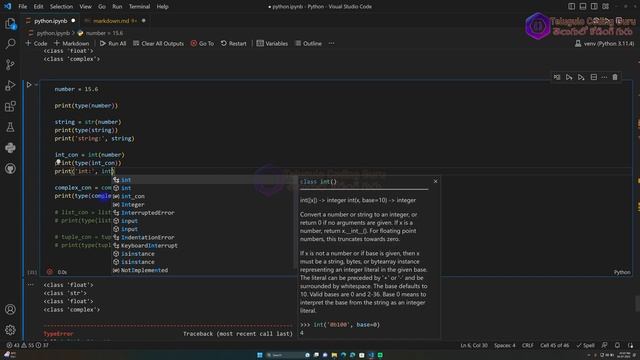Execute cell and below from cell toolbar
The height and width of the screenshot is (360, 640).
point(581,77)
